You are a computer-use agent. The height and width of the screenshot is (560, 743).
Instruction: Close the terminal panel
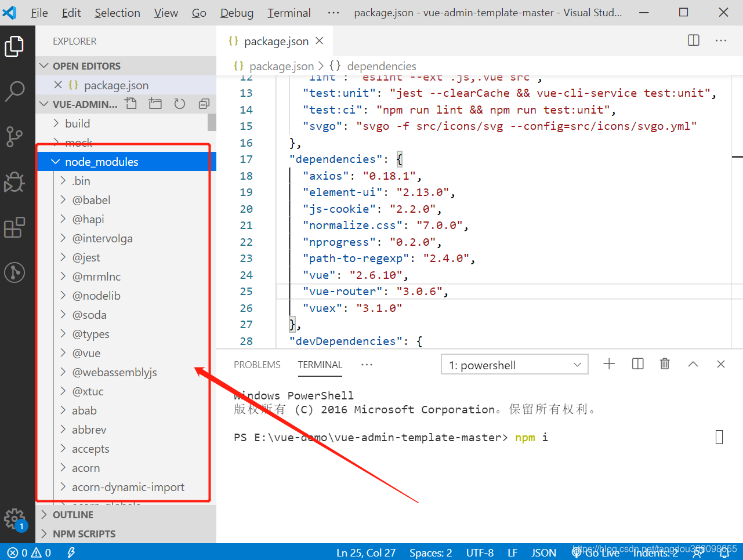[721, 364]
